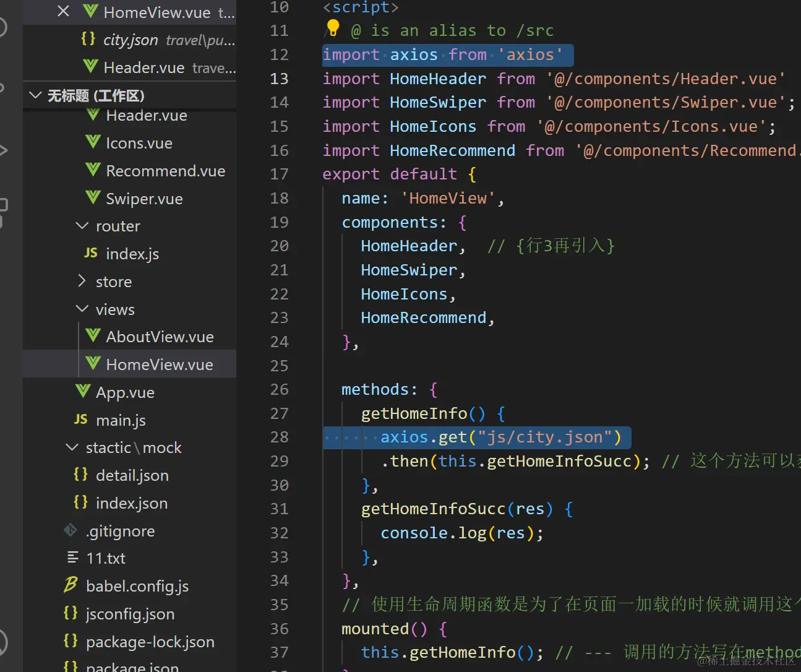Click the git icon next to .gitignore

point(71,530)
